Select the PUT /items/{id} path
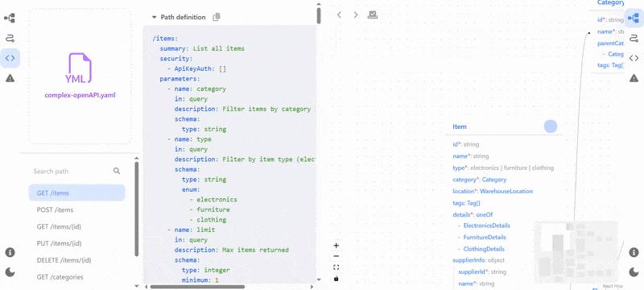Viewport: 644px width, 290px height. [x=76, y=243]
